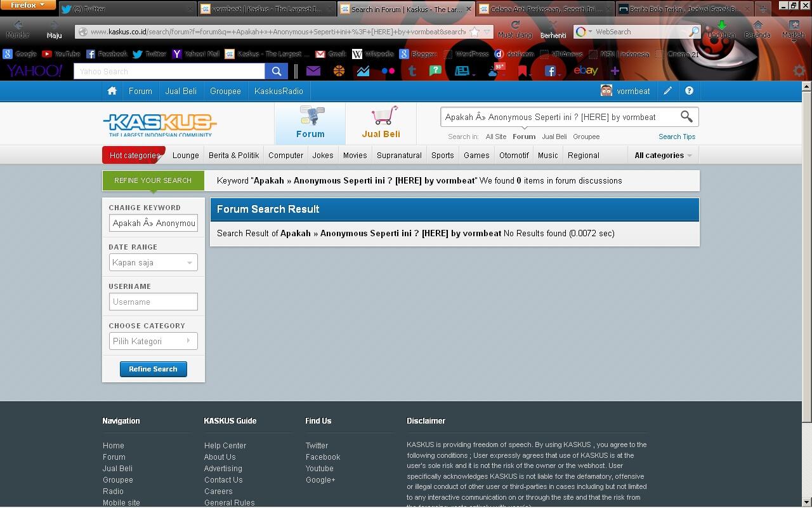Switch to the 'Celana Anti Perkosaan' browser tab
This screenshot has height=508, width=812.
point(546,9)
